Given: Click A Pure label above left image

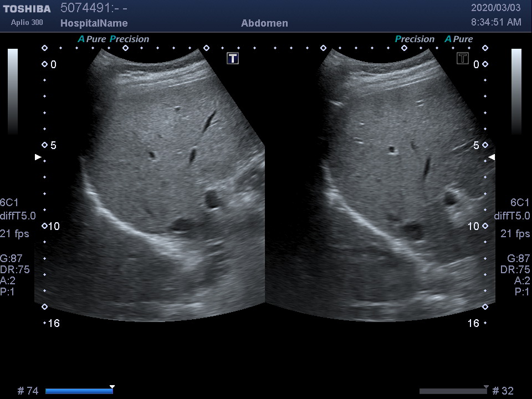Looking at the screenshot, I should click(x=92, y=39).
